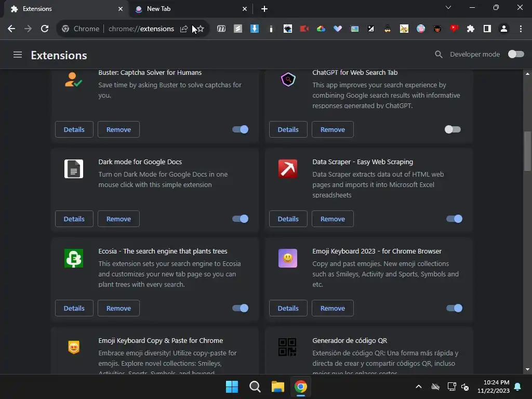Image resolution: width=532 pixels, height=399 pixels.
Task: Click the muted volume tray icon
Action: [x=465, y=387]
